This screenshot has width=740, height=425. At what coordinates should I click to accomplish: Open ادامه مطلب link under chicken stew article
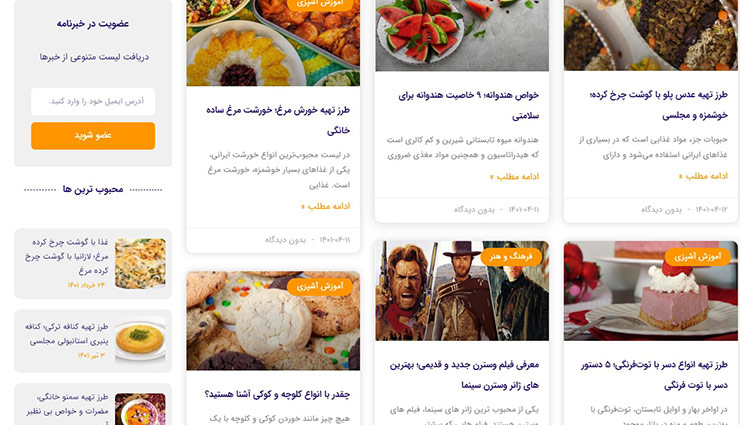click(x=326, y=207)
